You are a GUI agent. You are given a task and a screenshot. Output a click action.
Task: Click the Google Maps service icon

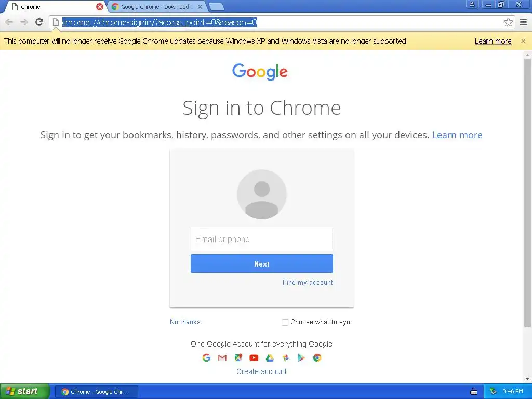pyautogui.click(x=238, y=357)
